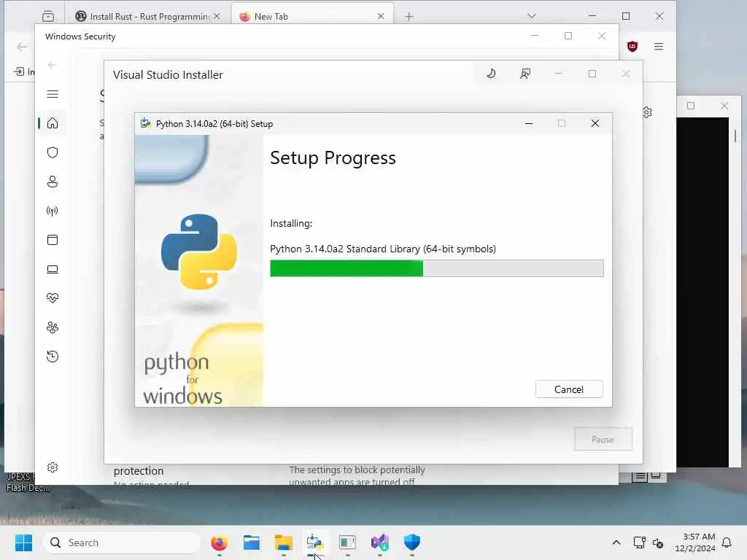This screenshot has height=560, width=747.
Task: Expand the list all tabs dropdown
Action: point(532,16)
